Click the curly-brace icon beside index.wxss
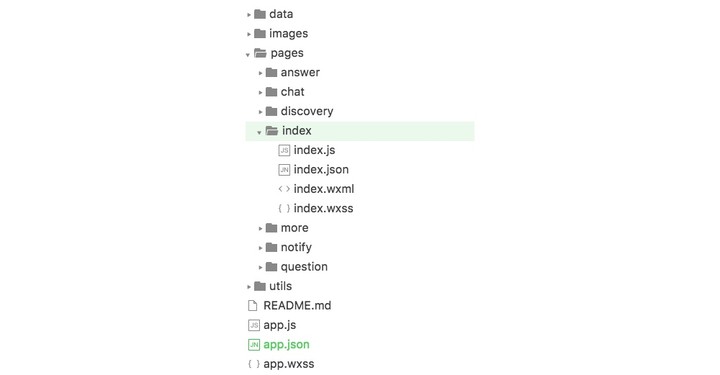Viewport: 720px width, 375px height. click(284, 208)
